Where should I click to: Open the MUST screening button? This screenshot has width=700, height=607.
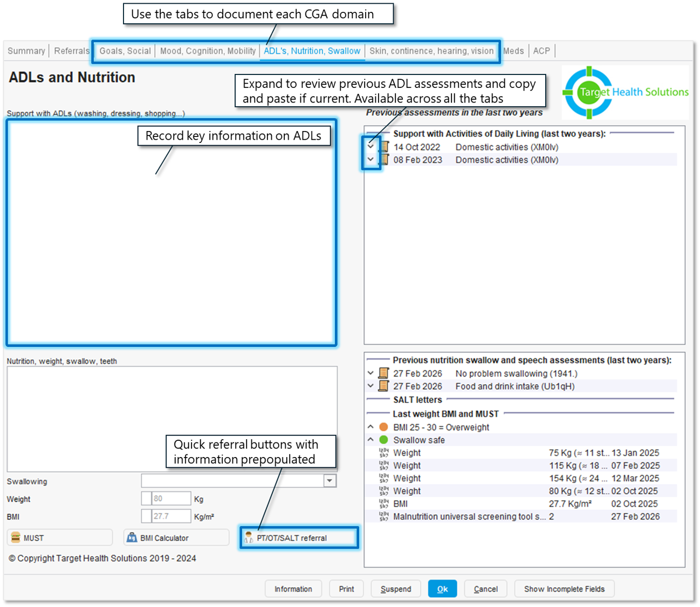60,537
